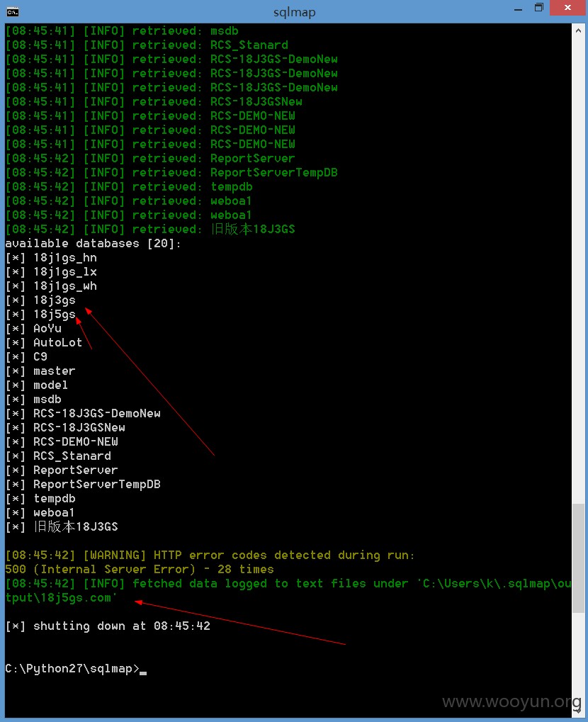
Task: Click RCS-18J3GSNew in the database list
Action: pyautogui.click(x=79, y=428)
